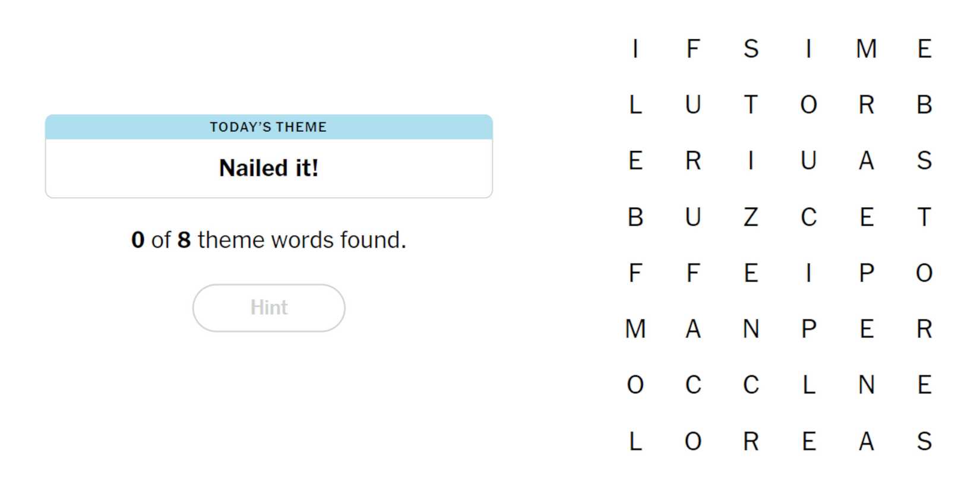Select the S in the top row

pyautogui.click(x=751, y=49)
